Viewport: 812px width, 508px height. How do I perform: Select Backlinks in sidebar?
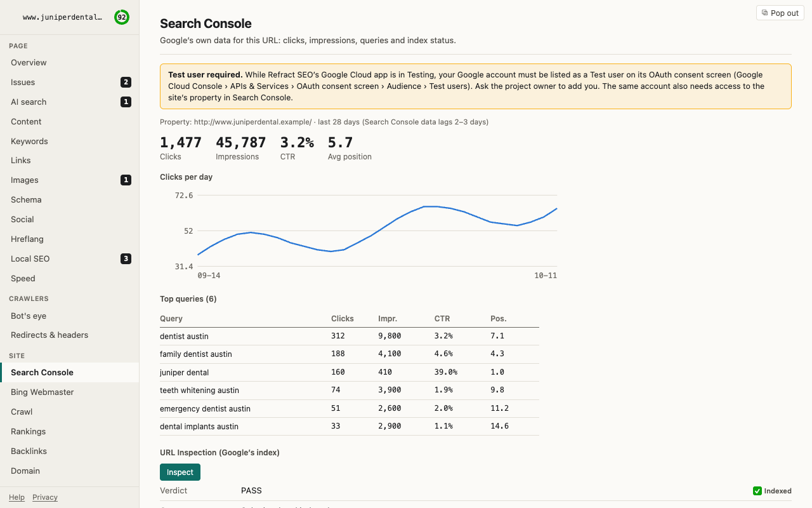coord(70,451)
